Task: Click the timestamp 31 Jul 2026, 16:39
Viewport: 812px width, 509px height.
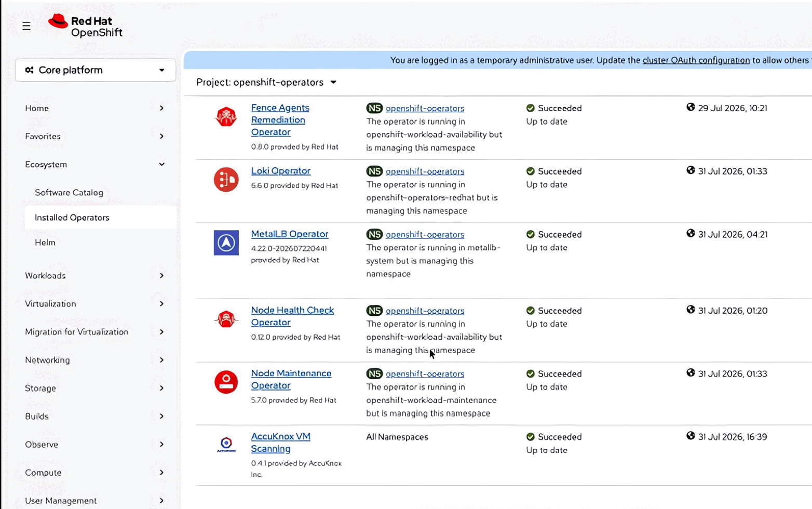Action: point(733,437)
